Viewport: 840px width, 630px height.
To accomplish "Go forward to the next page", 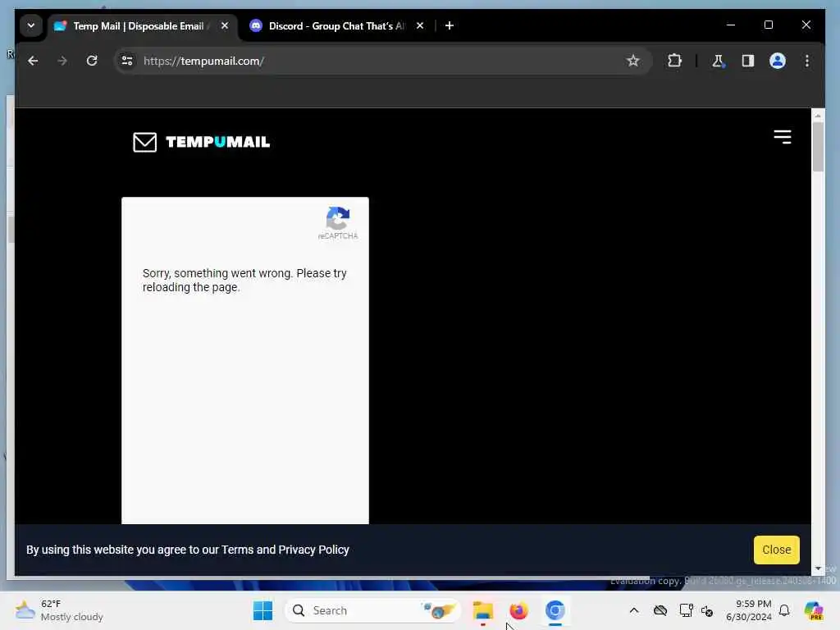I will pos(62,61).
